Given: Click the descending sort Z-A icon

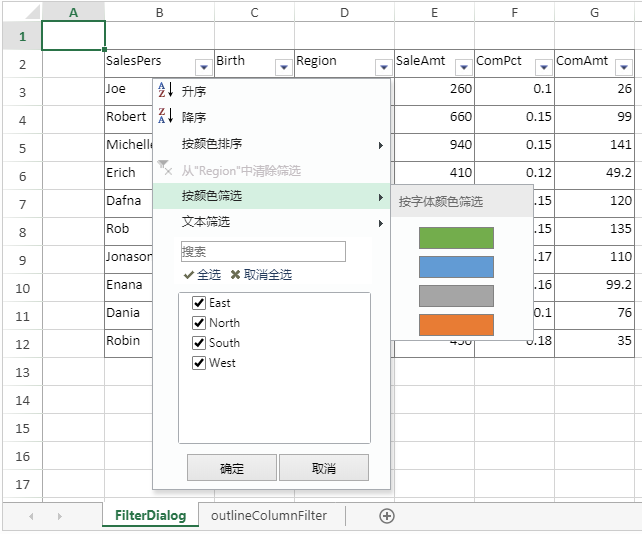Looking at the screenshot, I should coord(166,116).
